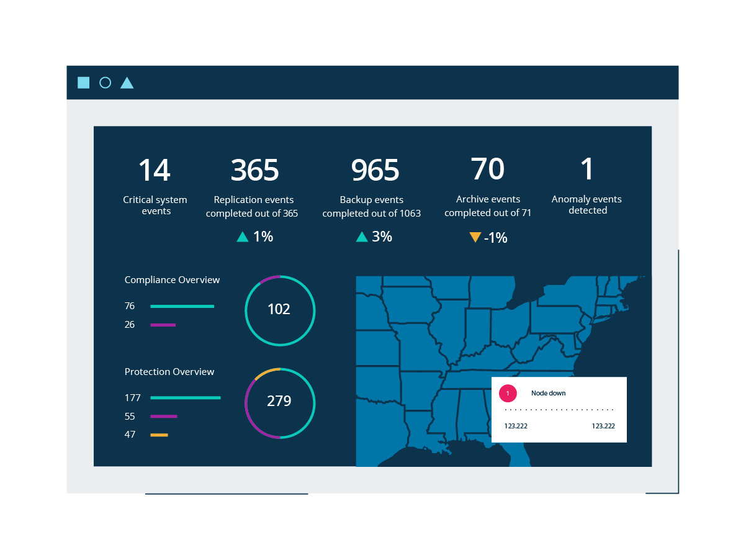This screenshot has height=560, width=746.
Task: Click the orange down arrow beside -1%
Action: pos(475,237)
